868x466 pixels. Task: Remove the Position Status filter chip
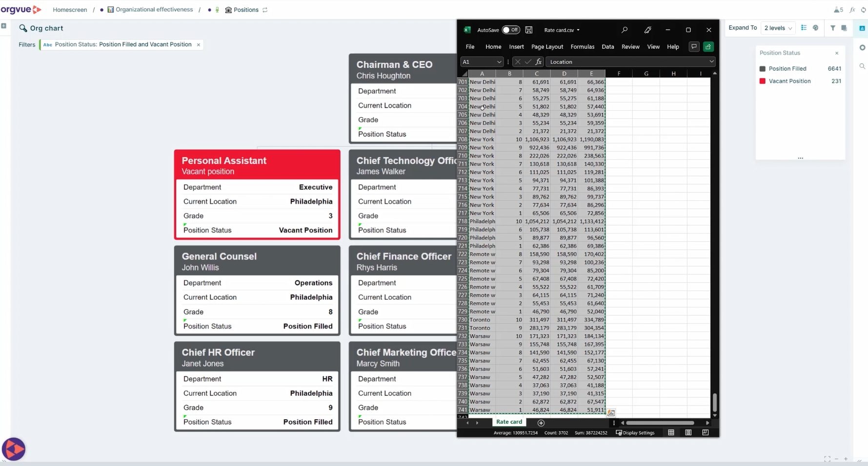(198, 45)
